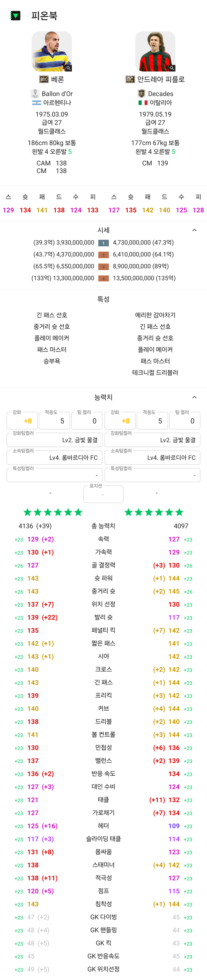Select Pirlo's 팀 컬러 field
This screenshot has width=207, height=980.
(184, 420)
